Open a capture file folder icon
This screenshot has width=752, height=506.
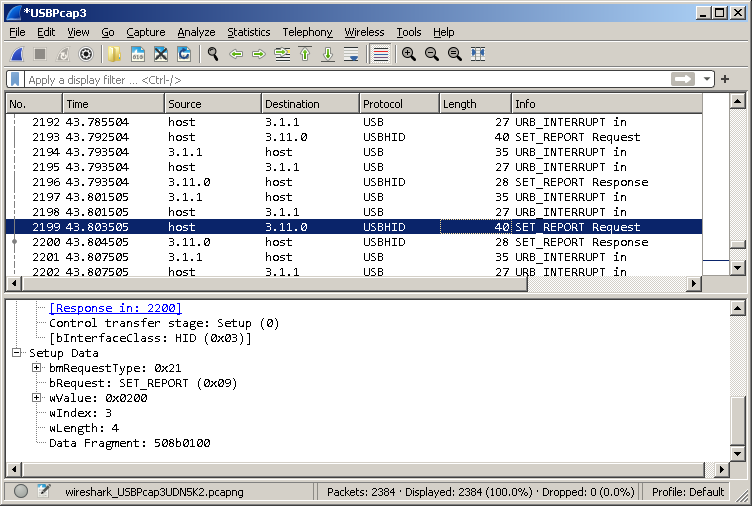coord(114,54)
